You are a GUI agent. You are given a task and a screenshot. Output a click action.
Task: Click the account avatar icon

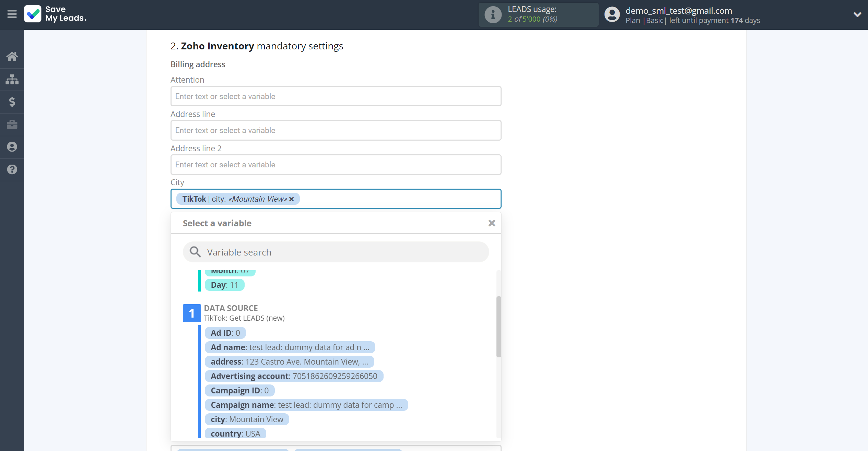612,15
